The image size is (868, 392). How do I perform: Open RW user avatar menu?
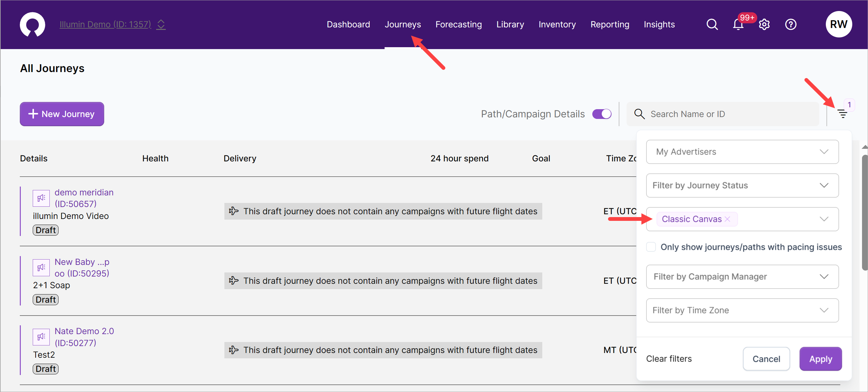838,24
